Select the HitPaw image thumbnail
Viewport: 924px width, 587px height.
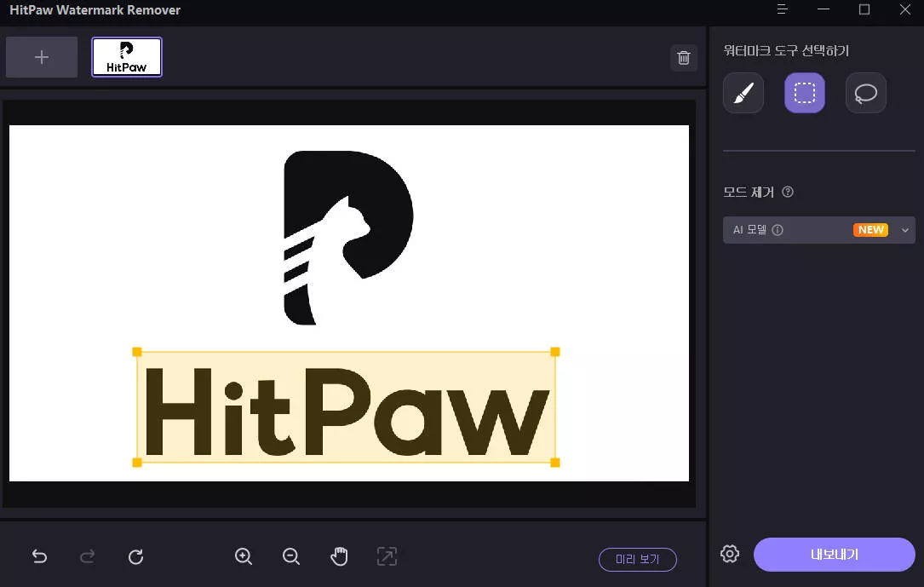126,56
